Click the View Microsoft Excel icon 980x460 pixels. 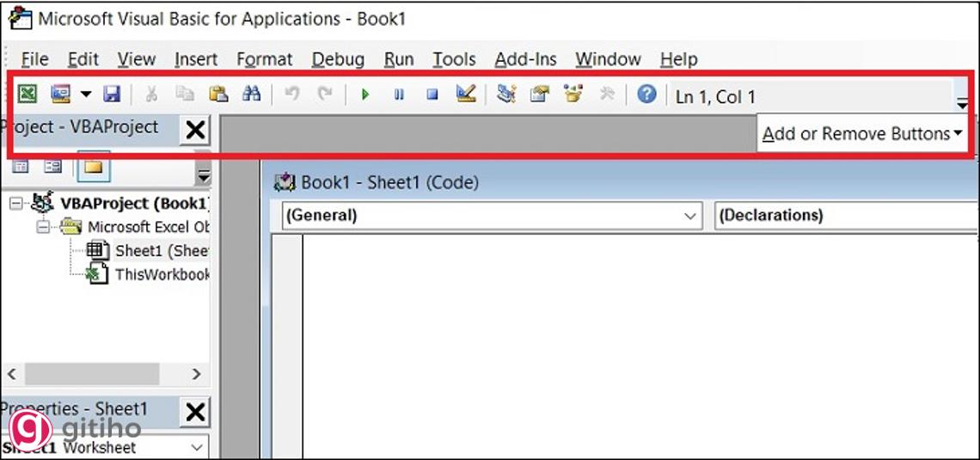coord(27,95)
